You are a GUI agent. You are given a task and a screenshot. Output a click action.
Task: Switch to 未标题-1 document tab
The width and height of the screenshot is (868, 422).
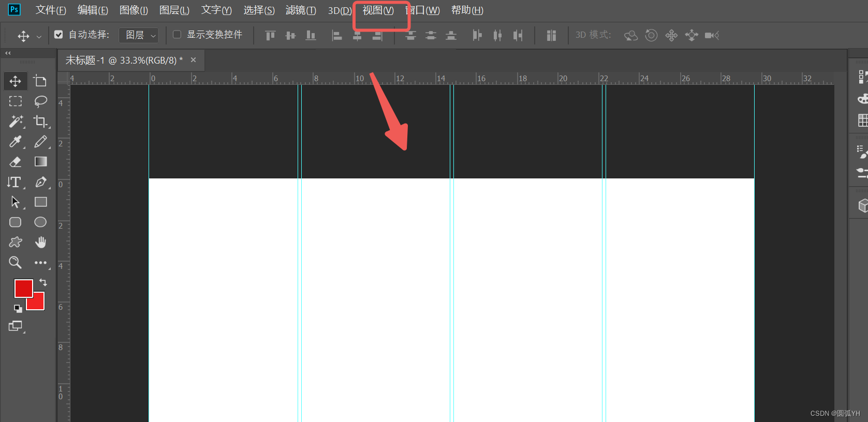click(x=124, y=61)
